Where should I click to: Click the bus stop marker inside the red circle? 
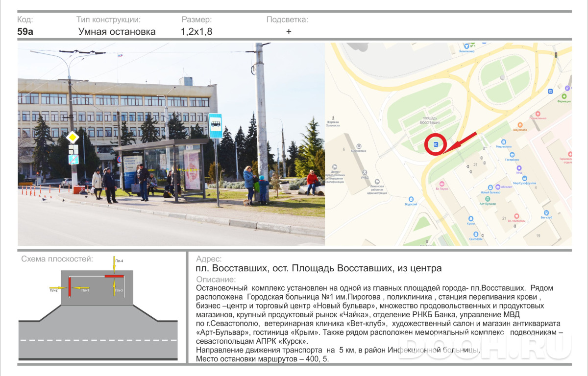(x=436, y=144)
